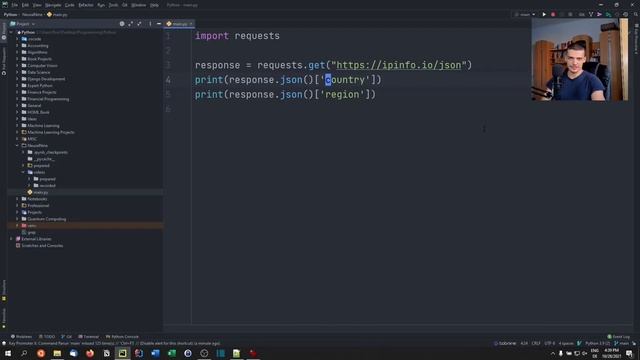Expand the External Libraries node
The width and height of the screenshot is (640, 360).
(11, 239)
